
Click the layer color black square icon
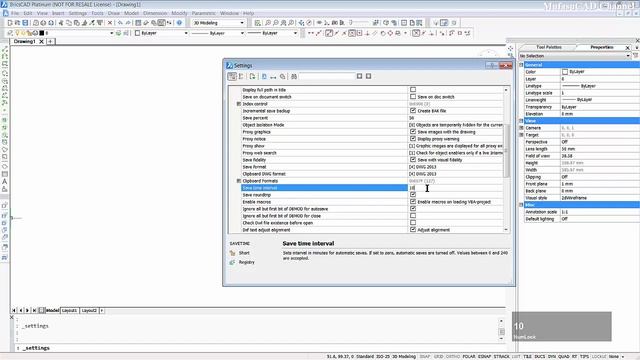tap(41, 33)
